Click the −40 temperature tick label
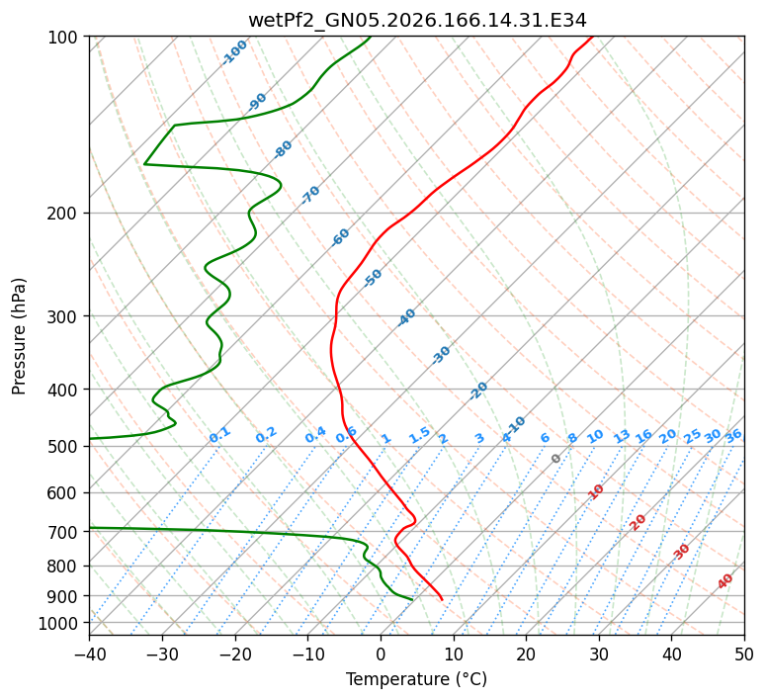 tap(89, 654)
